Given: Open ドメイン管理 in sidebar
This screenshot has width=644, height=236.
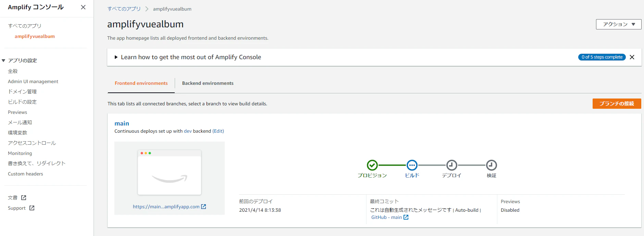Looking at the screenshot, I should pyautogui.click(x=22, y=92).
